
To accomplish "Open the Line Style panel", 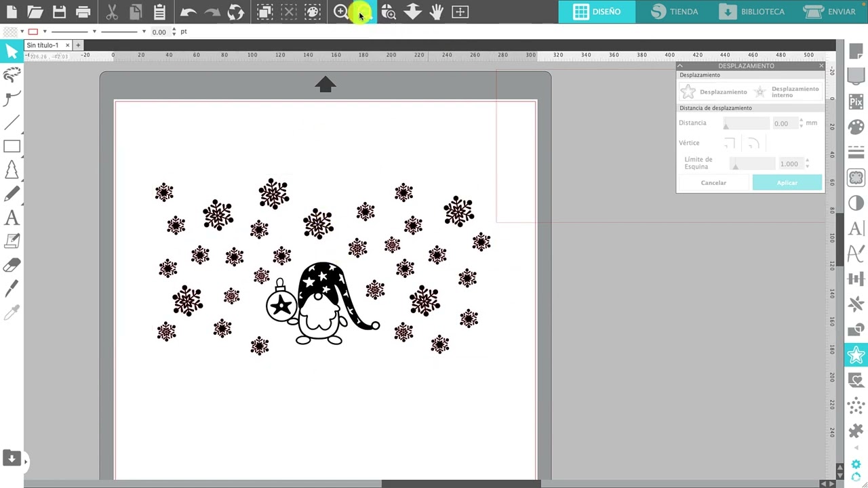I will click(x=856, y=153).
